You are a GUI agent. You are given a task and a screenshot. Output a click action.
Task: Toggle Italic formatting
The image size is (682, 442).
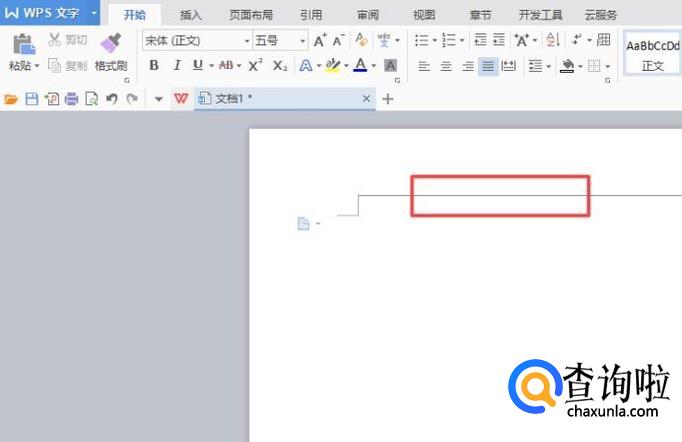(x=176, y=65)
